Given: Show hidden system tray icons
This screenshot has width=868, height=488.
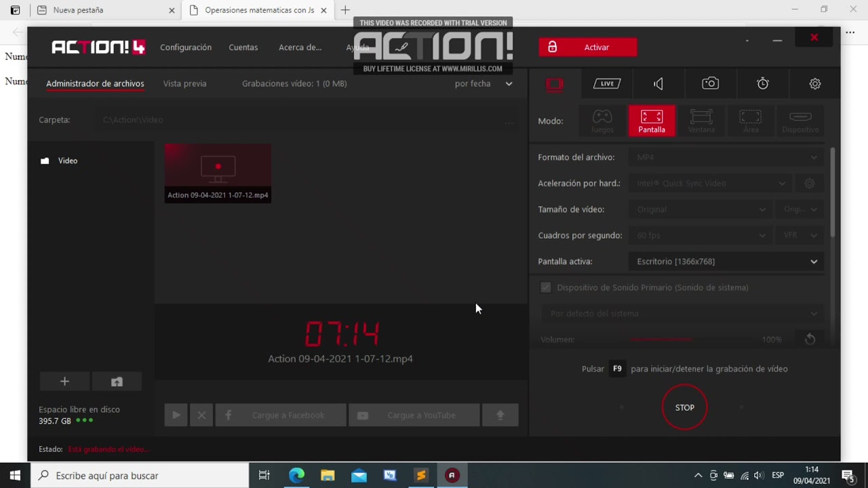Looking at the screenshot, I should tap(698, 475).
